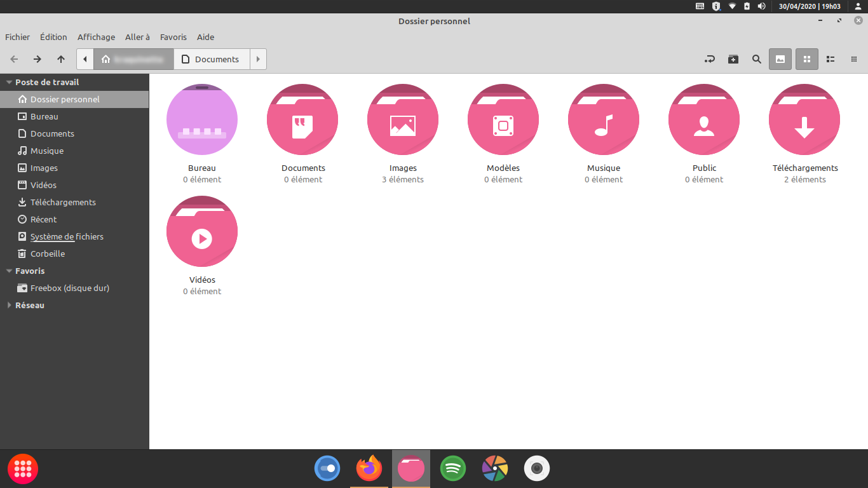Go forward with the right arrow button
Image resolution: width=868 pixels, height=488 pixels.
tap(37, 59)
